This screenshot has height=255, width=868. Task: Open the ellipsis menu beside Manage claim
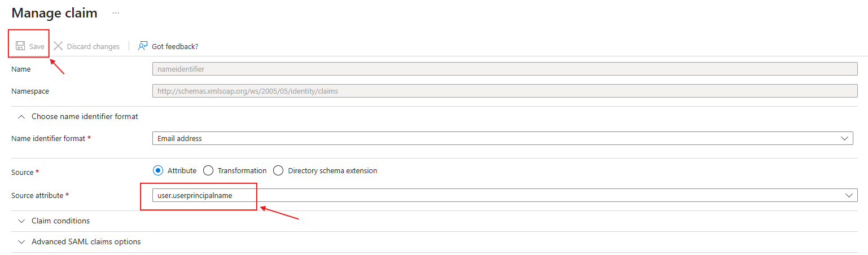[116, 12]
